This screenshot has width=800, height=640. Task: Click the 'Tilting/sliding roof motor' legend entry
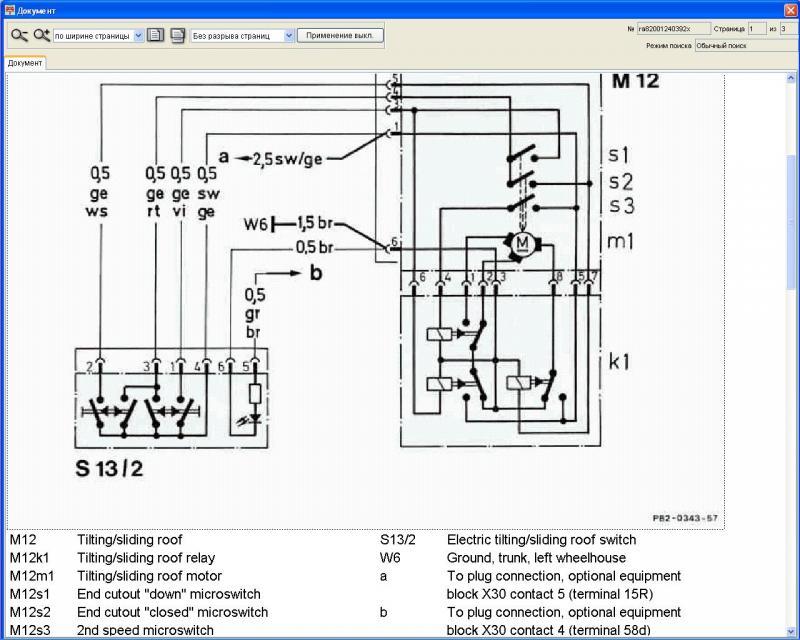point(149,576)
